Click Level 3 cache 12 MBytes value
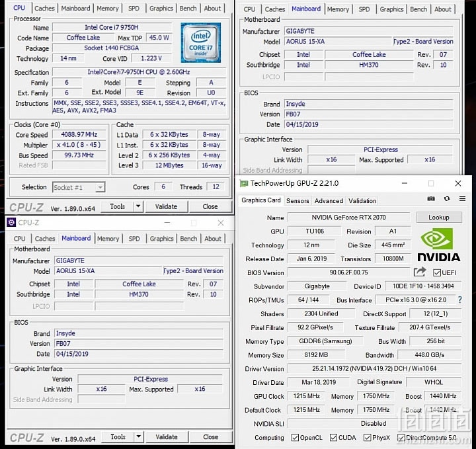 point(169,165)
